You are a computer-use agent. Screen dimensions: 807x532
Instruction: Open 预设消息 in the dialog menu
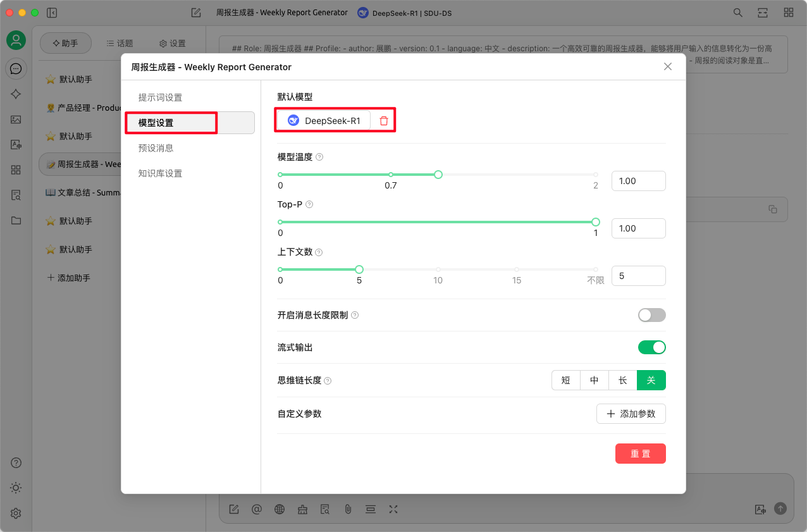(x=190, y=148)
